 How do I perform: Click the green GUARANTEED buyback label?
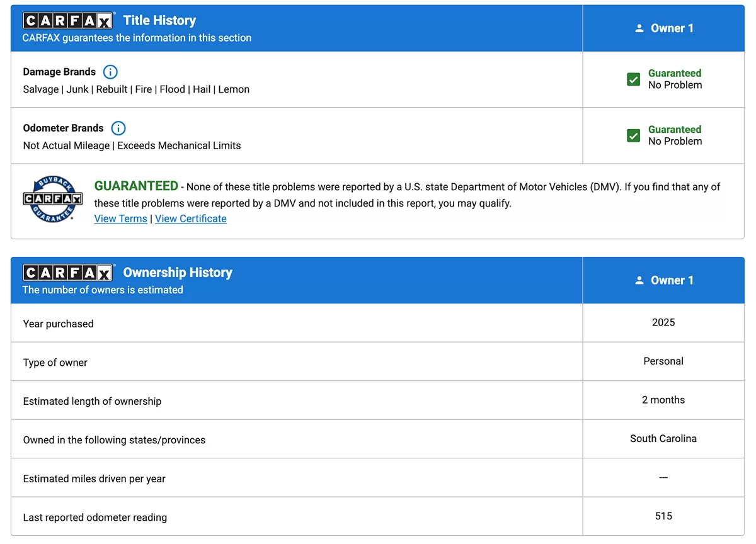(x=136, y=186)
